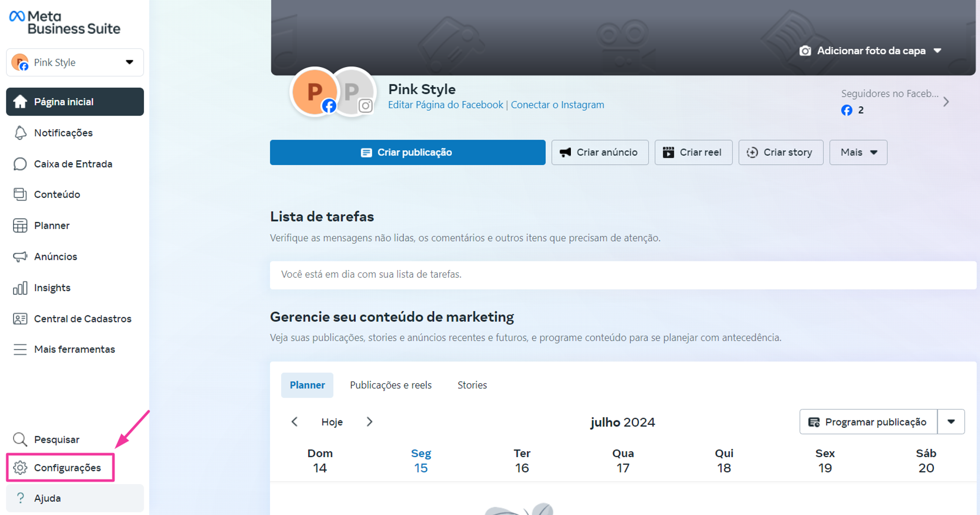
Task: Open Anúncios megaphone icon
Action: (20, 256)
